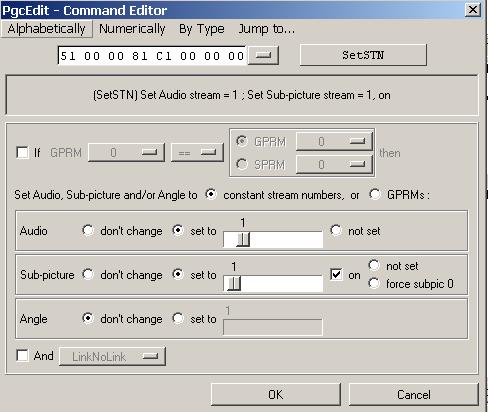
Task: Switch to the Numerically tab
Action: click(x=132, y=29)
